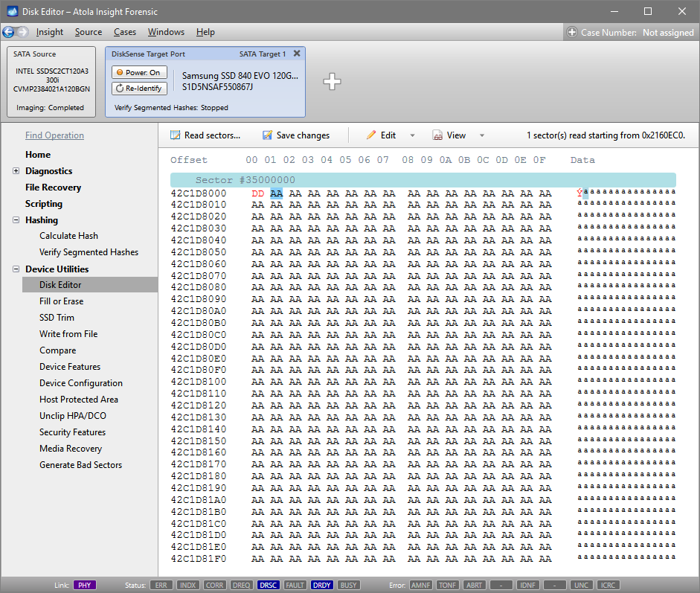Click the Read sectors... toolbar button
The image size is (700, 593).
click(x=205, y=135)
